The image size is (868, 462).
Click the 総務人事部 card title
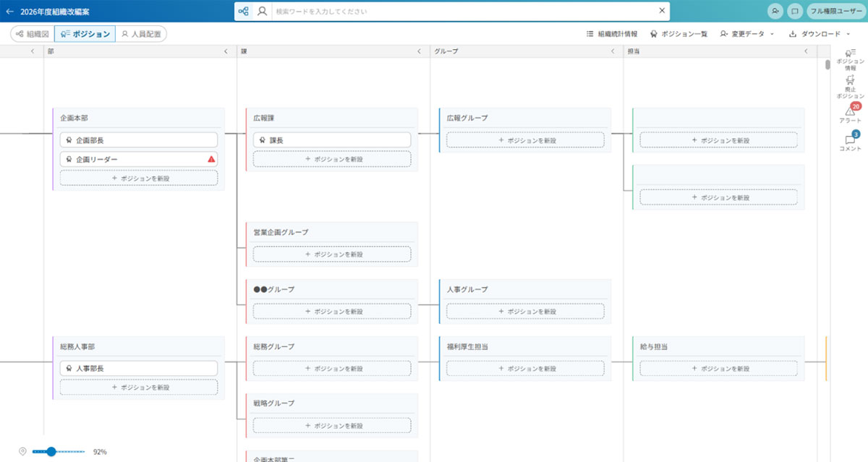(x=77, y=346)
